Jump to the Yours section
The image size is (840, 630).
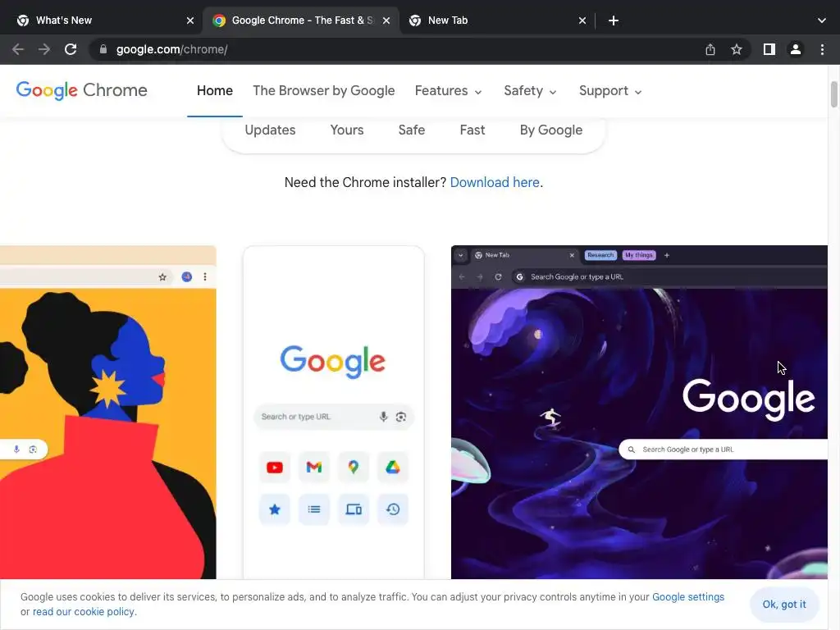point(347,130)
